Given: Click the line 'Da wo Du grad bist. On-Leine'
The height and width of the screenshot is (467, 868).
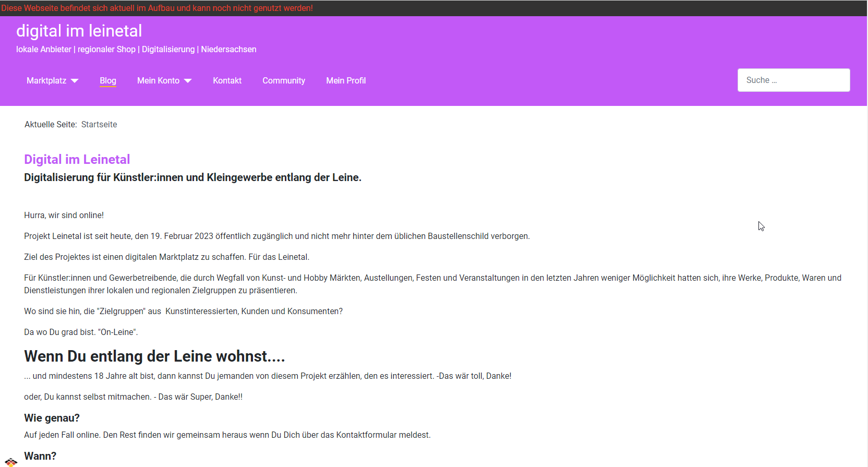Looking at the screenshot, I should click(x=81, y=332).
